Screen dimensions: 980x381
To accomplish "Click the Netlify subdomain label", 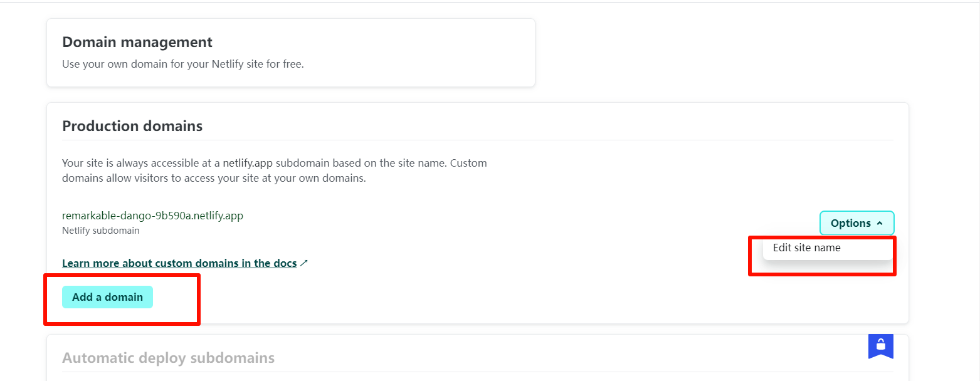I will (x=100, y=230).
